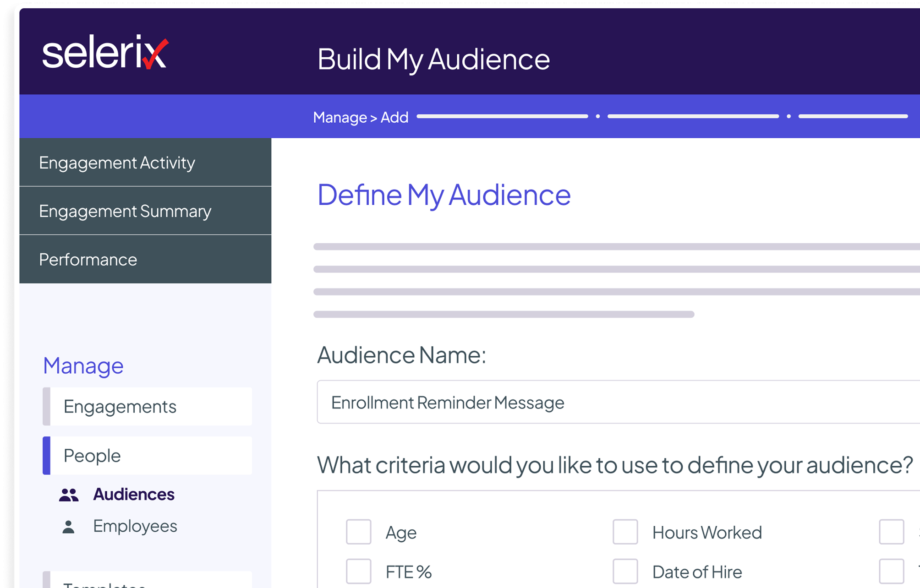920x588 pixels.
Task: Click the Selerix logo
Action: [x=105, y=52]
